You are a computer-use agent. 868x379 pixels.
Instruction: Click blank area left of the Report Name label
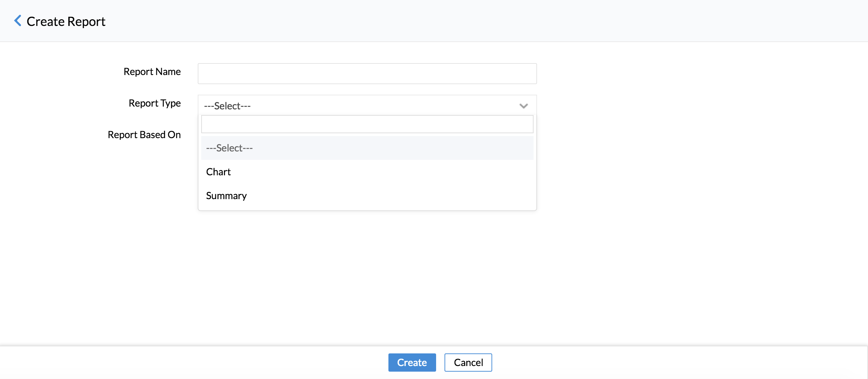point(53,72)
